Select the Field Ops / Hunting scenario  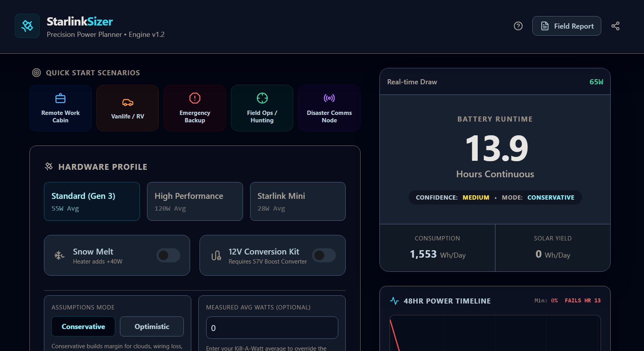coord(262,108)
